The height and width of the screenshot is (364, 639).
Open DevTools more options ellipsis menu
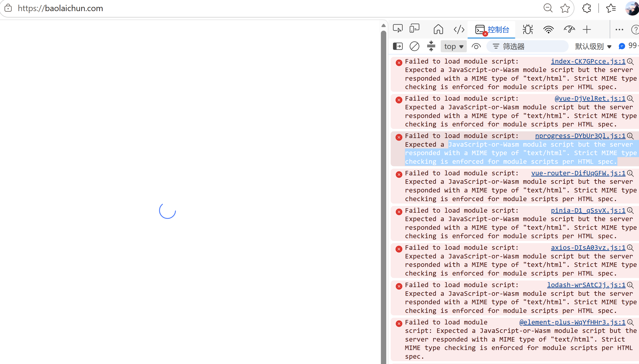point(619,30)
